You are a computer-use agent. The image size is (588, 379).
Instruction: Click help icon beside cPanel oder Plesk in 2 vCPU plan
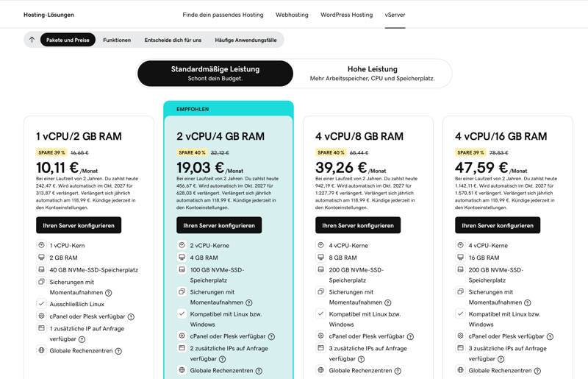tap(271, 336)
